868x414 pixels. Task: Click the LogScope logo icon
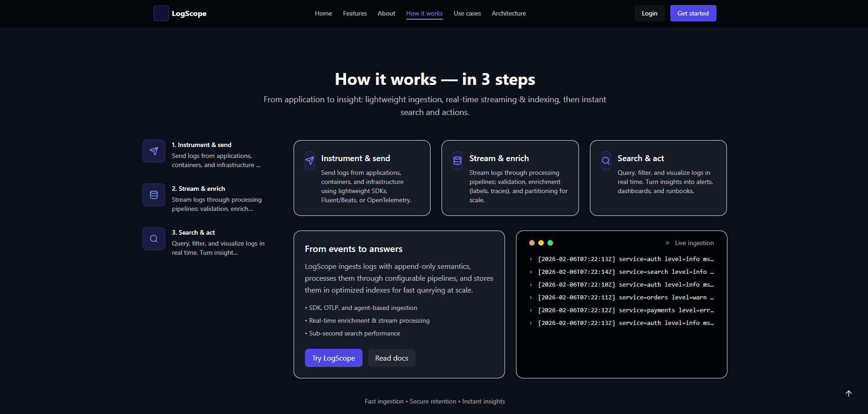tap(161, 13)
